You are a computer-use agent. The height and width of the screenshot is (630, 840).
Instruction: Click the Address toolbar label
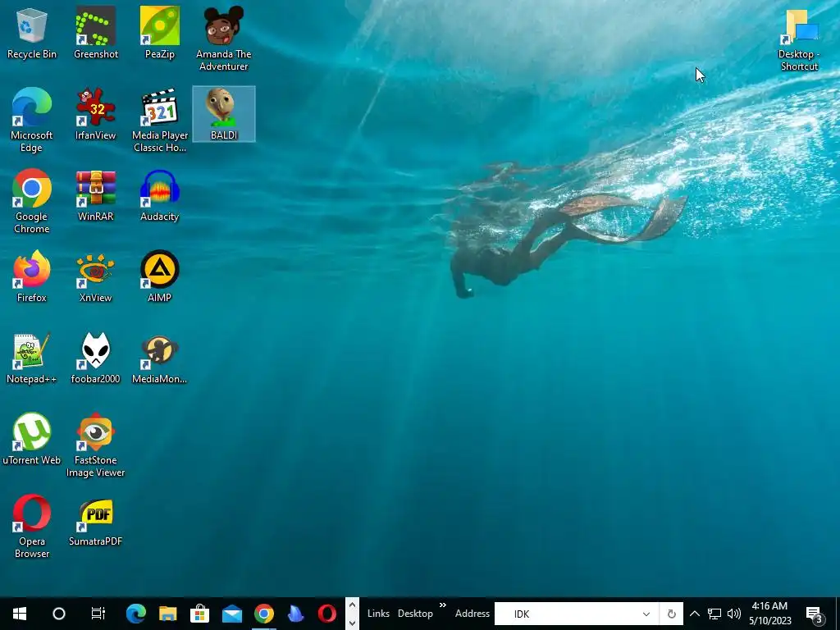pos(472,614)
